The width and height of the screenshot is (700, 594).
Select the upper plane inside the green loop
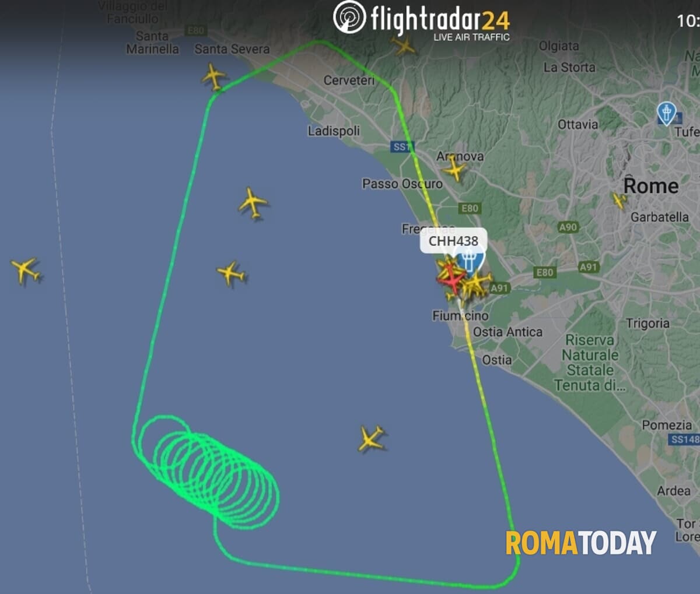pos(253,203)
